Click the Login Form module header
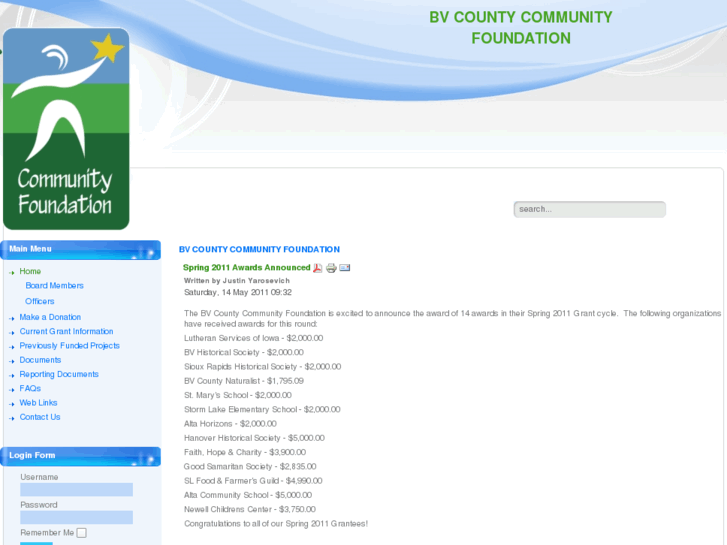 pos(81,456)
